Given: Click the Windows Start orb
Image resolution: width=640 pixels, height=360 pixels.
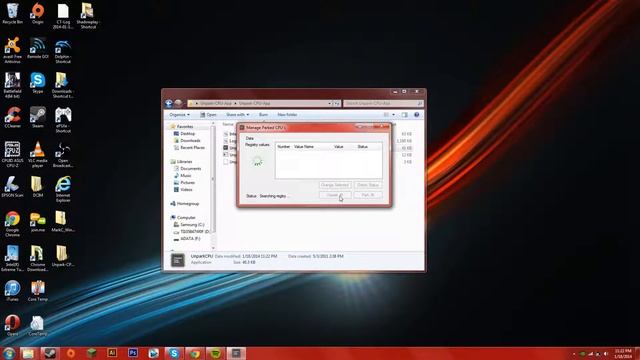Looking at the screenshot, I should [9, 353].
